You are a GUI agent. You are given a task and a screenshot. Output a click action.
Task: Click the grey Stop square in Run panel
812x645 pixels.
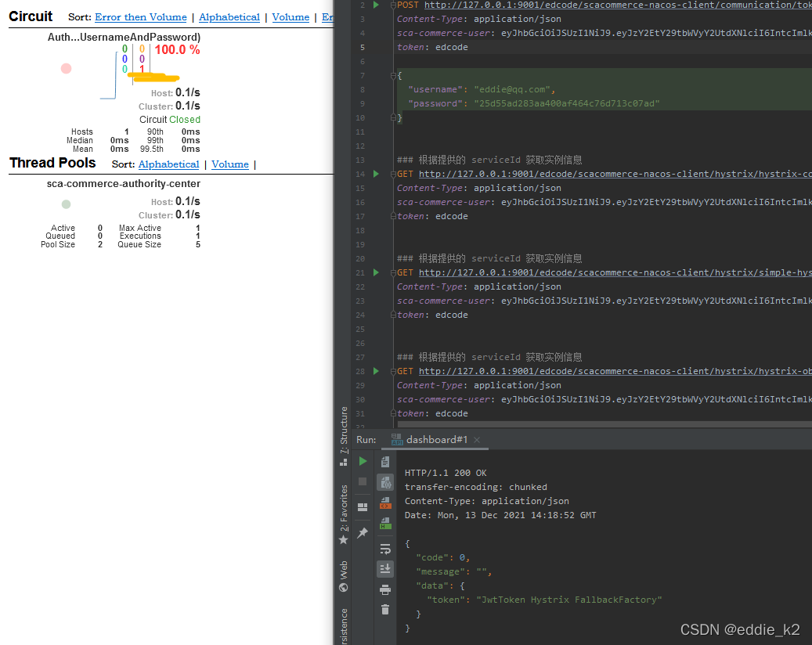(x=363, y=481)
